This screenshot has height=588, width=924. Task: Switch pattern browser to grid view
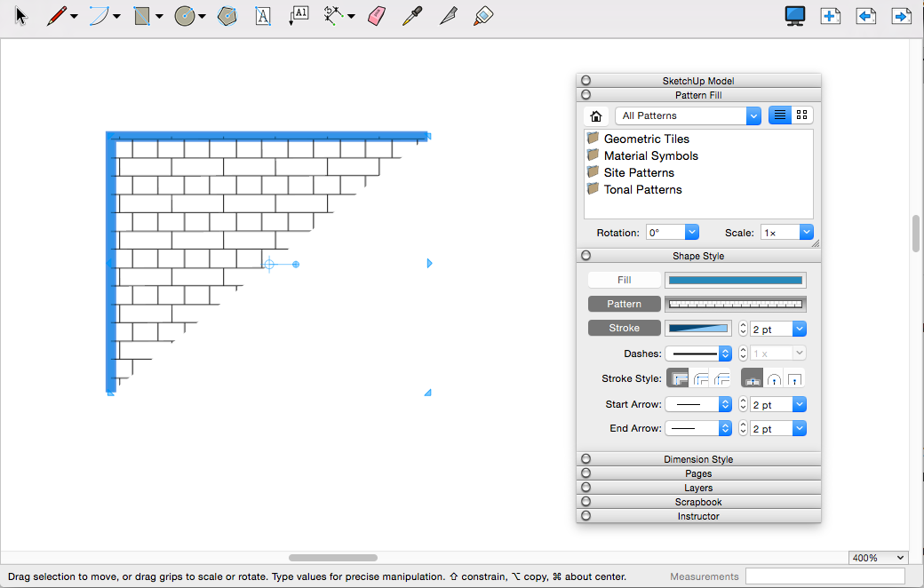pos(801,115)
